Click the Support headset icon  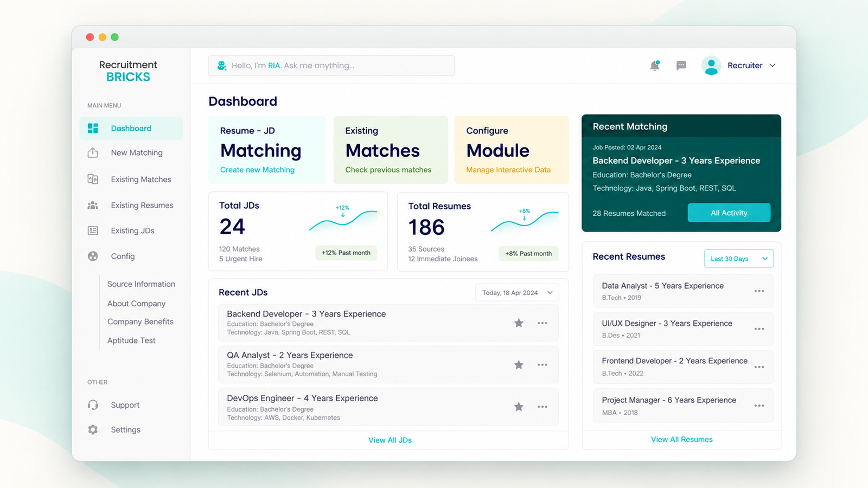pyautogui.click(x=93, y=405)
